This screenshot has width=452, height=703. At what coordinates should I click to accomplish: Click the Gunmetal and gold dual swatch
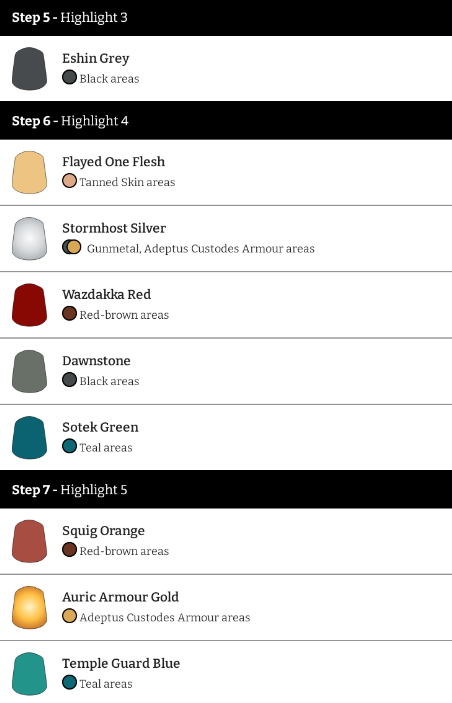pyautogui.click(x=72, y=247)
